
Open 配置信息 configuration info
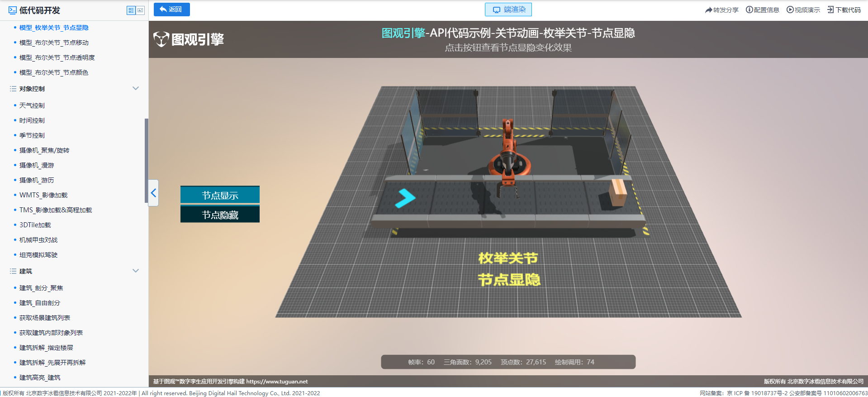(763, 10)
